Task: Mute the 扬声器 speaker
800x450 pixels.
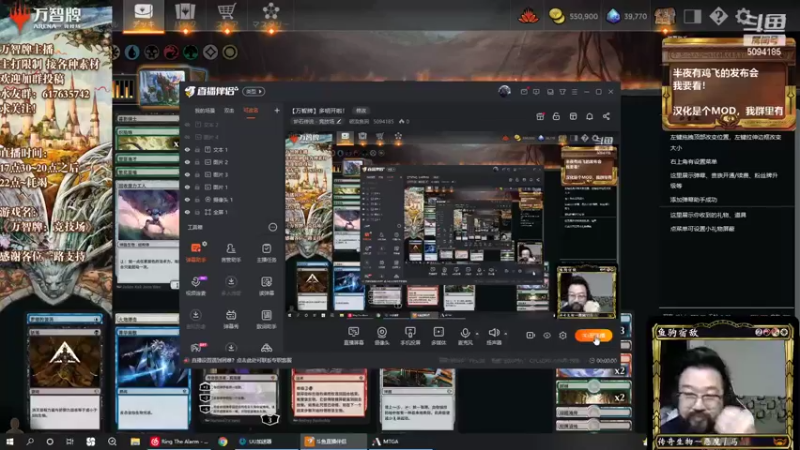Action: (493, 336)
